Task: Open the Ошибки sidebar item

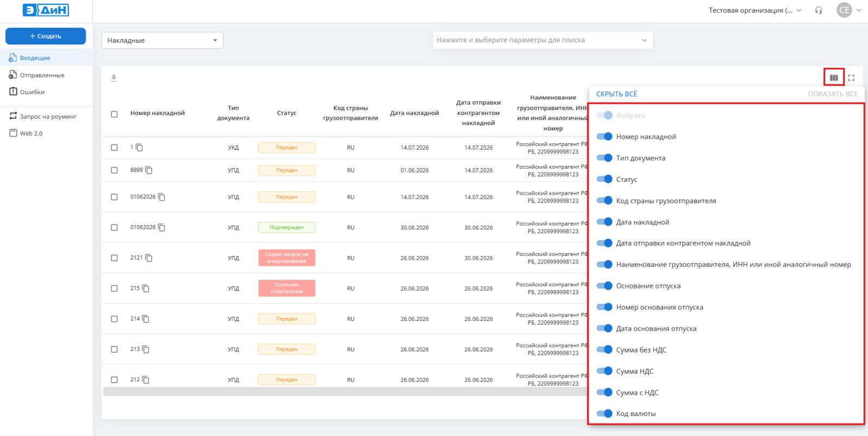Action: (x=33, y=92)
